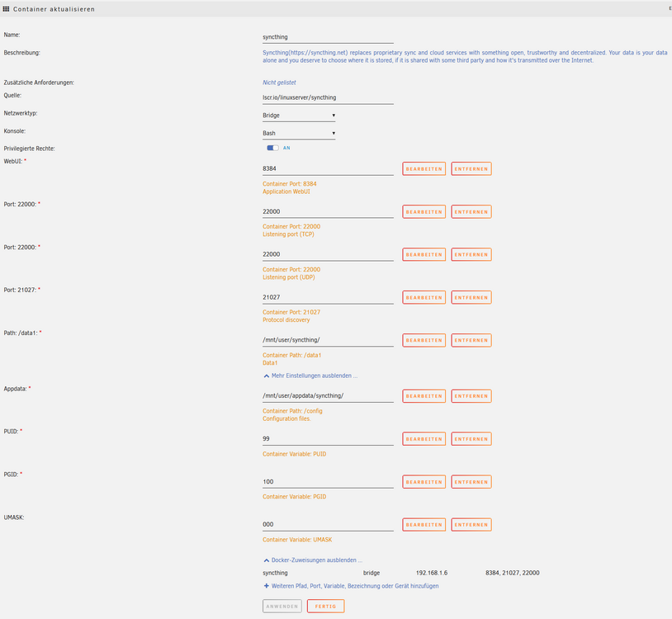672x619 pixels.
Task: Collapse Mehr Einstellungen ausblenden
Action: tap(310, 376)
